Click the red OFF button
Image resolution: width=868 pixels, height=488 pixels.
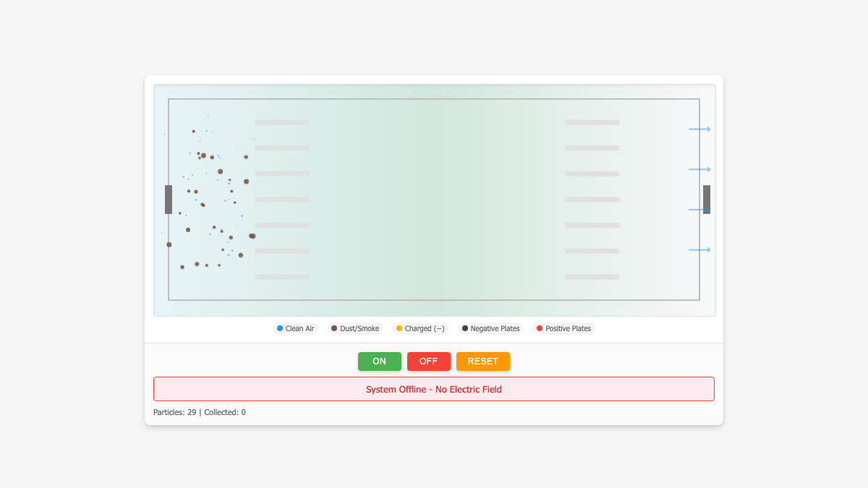coord(429,361)
